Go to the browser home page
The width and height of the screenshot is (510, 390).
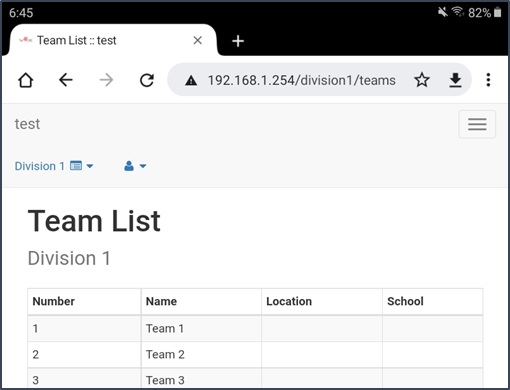[26, 80]
